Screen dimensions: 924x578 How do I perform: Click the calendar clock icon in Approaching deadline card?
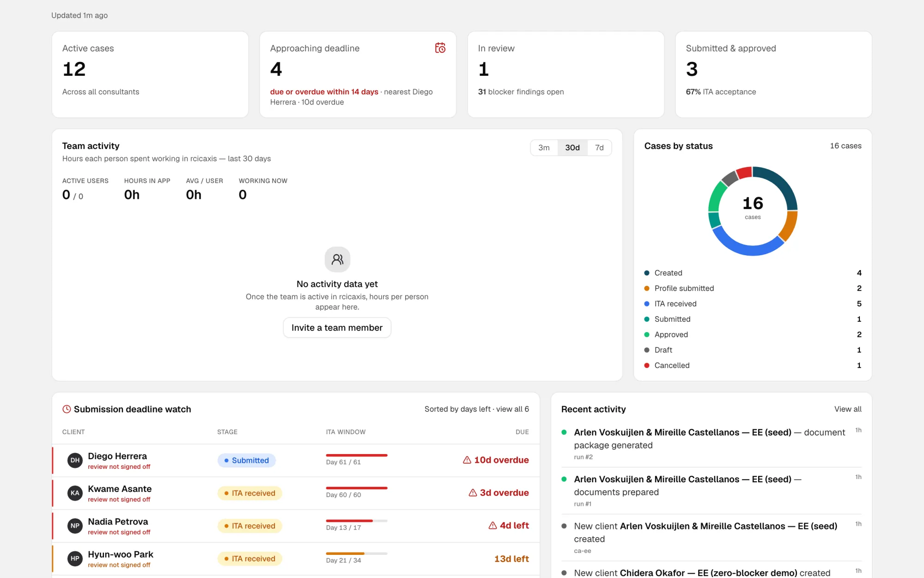click(440, 48)
